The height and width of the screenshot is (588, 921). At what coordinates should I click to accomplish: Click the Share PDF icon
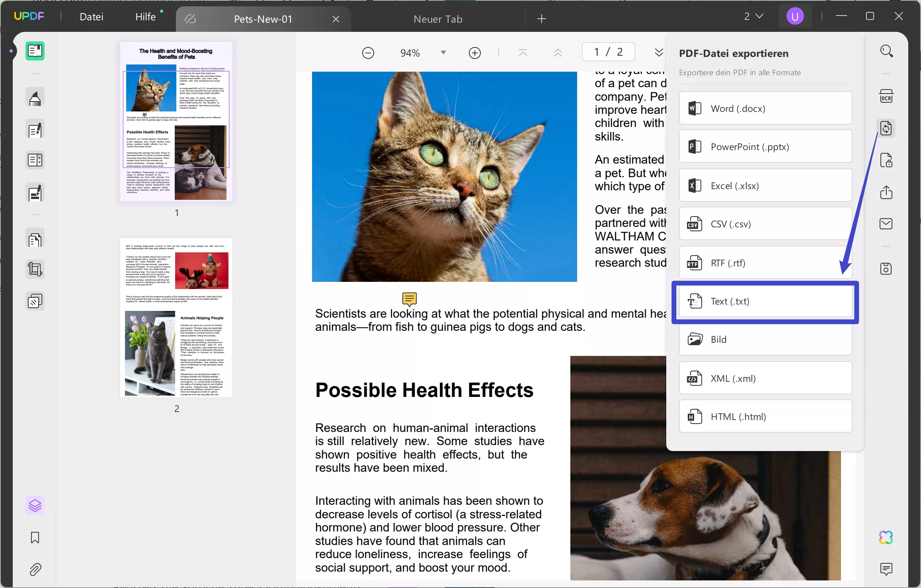click(886, 192)
